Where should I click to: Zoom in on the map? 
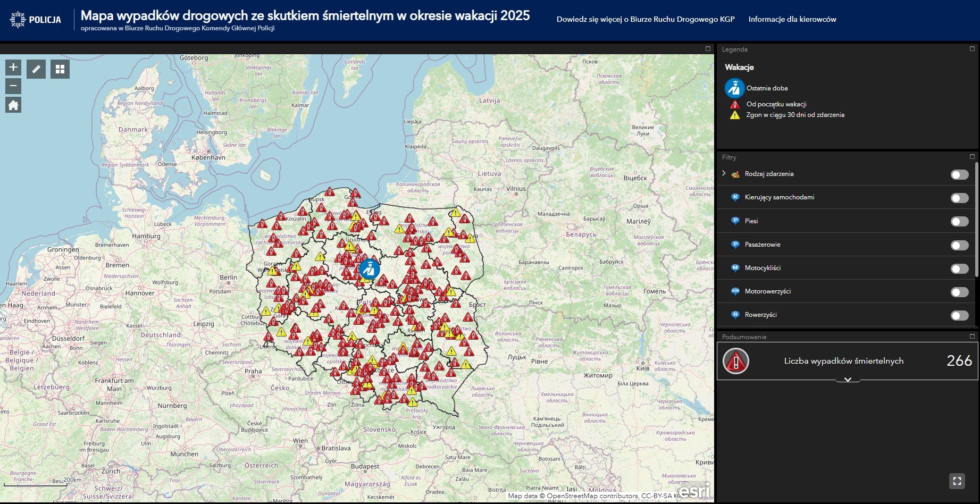click(x=13, y=67)
